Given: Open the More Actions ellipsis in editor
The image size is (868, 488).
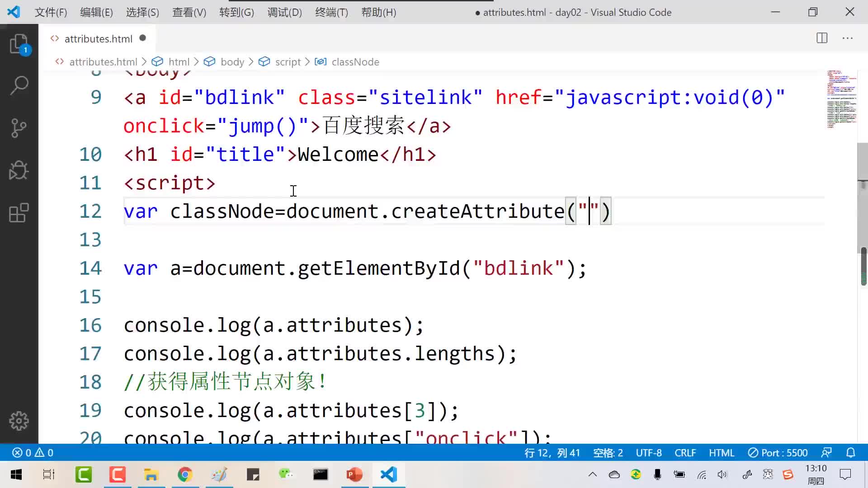Looking at the screenshot, I should click(x=848, y=38).
